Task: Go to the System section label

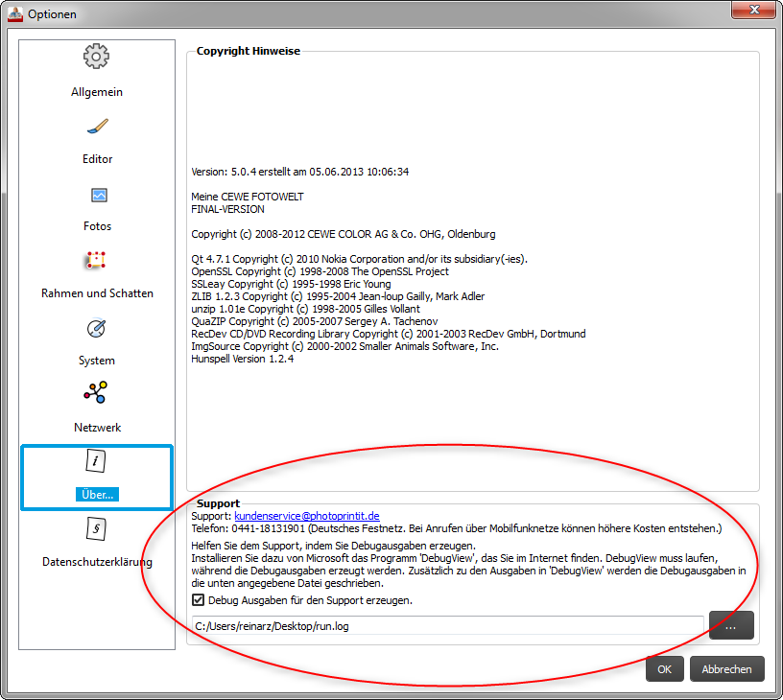Action: pyautogui.click(x=96, y=361)
